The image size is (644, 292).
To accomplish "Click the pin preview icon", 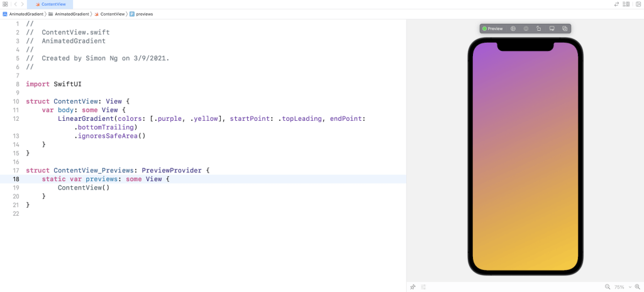I will (413, 287).
